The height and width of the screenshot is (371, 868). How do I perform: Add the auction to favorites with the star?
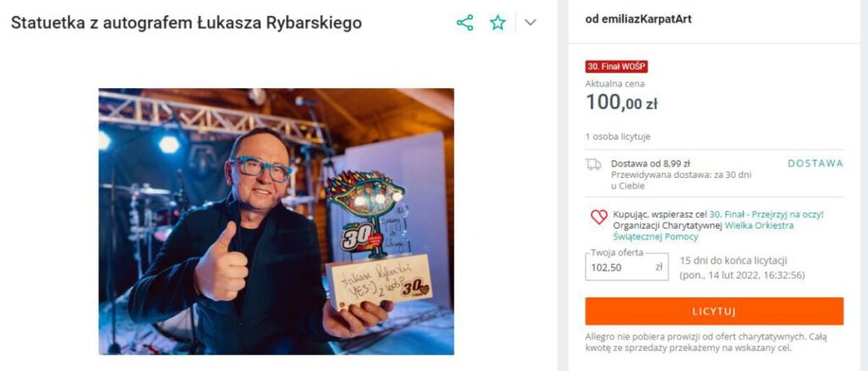pyautogui.click(x=498, y=23)
